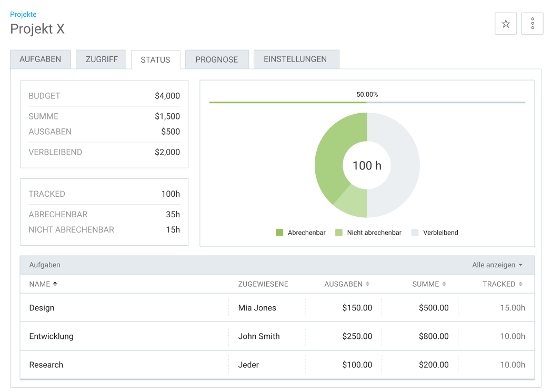The width and height of the screenshot is (552, 392).
Task: Open the EINSTELLUNGEN tab
Action: [x=296, y=59]
